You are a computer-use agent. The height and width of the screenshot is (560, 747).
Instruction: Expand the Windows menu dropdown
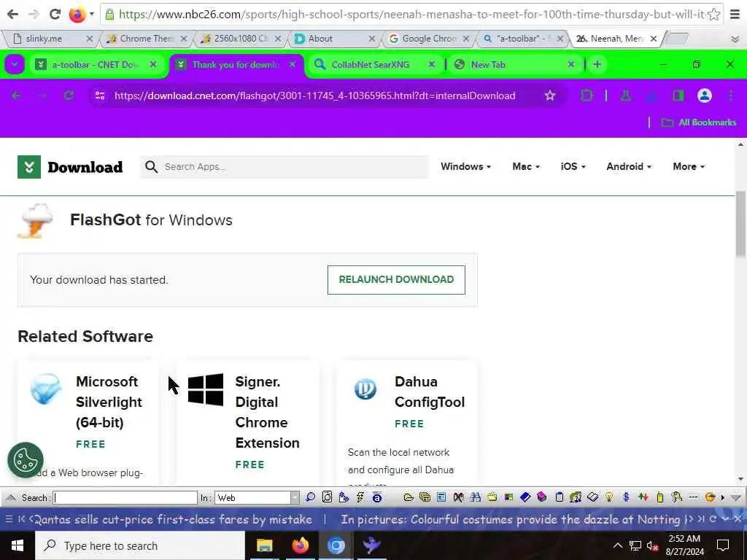click(465, 167)
